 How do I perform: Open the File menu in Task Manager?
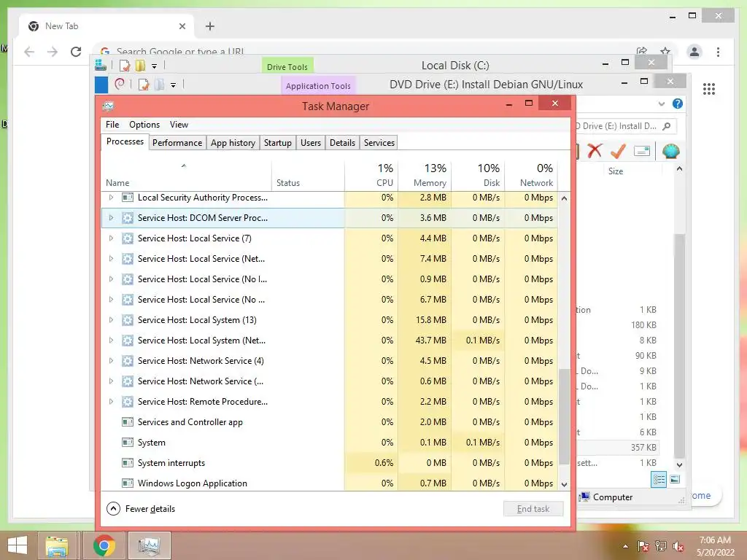tap(112, 125)
